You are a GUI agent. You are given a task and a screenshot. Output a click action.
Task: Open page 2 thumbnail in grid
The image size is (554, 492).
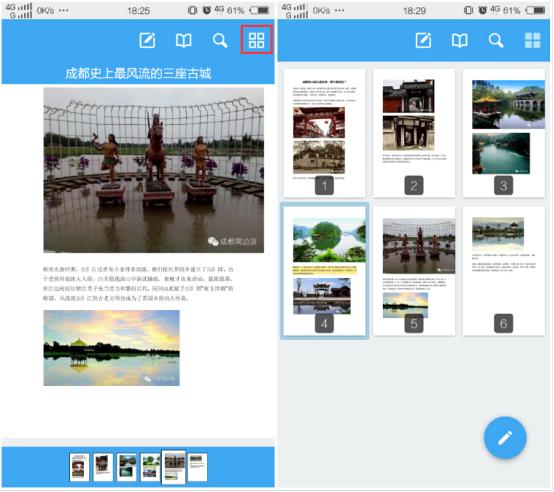click(414, 133)
